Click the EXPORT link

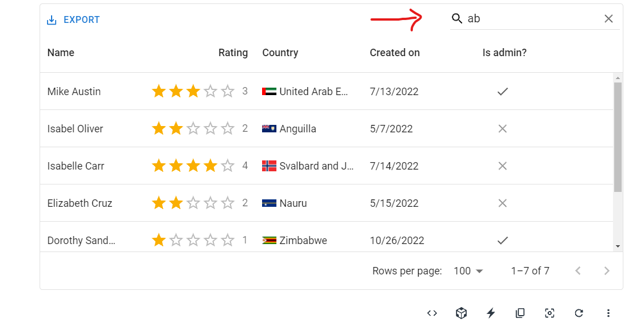point(80,19)
